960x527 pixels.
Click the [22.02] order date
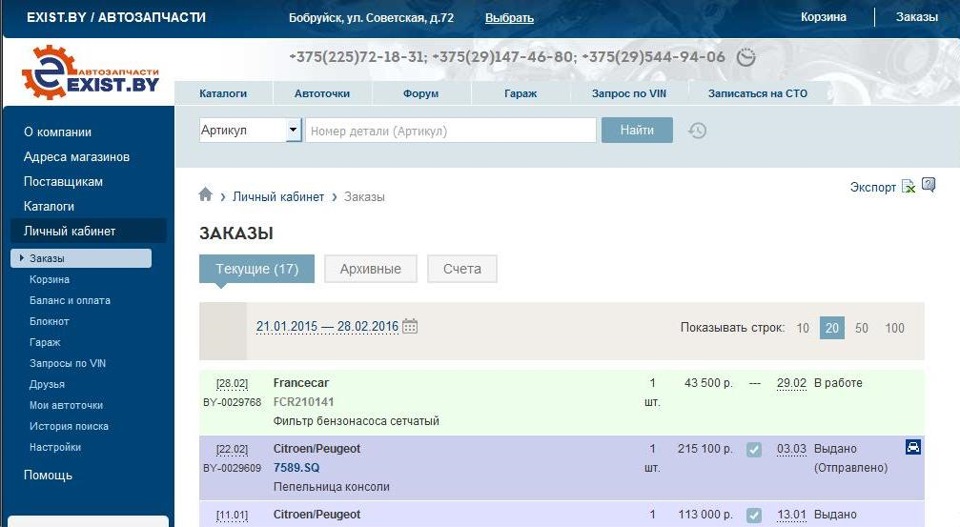pos(232,450)
